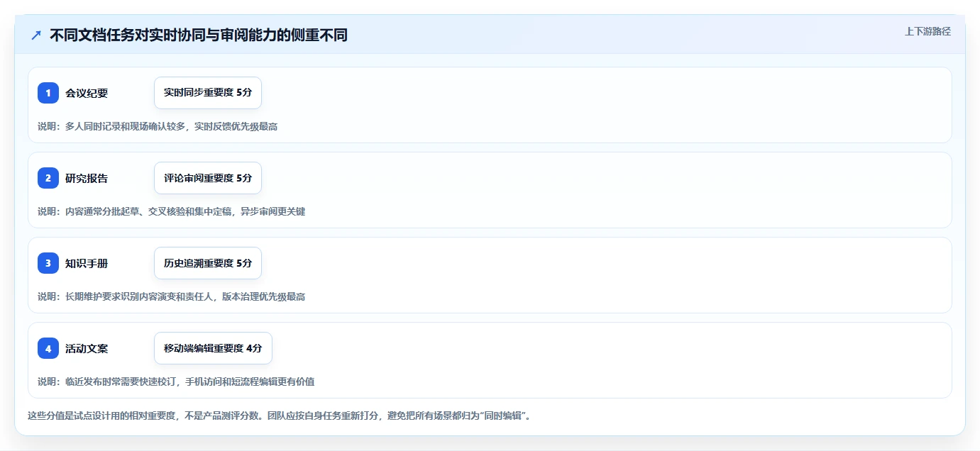Select the 活动文案 step name
Screen dimensions: 980x451
click(87, 348)
